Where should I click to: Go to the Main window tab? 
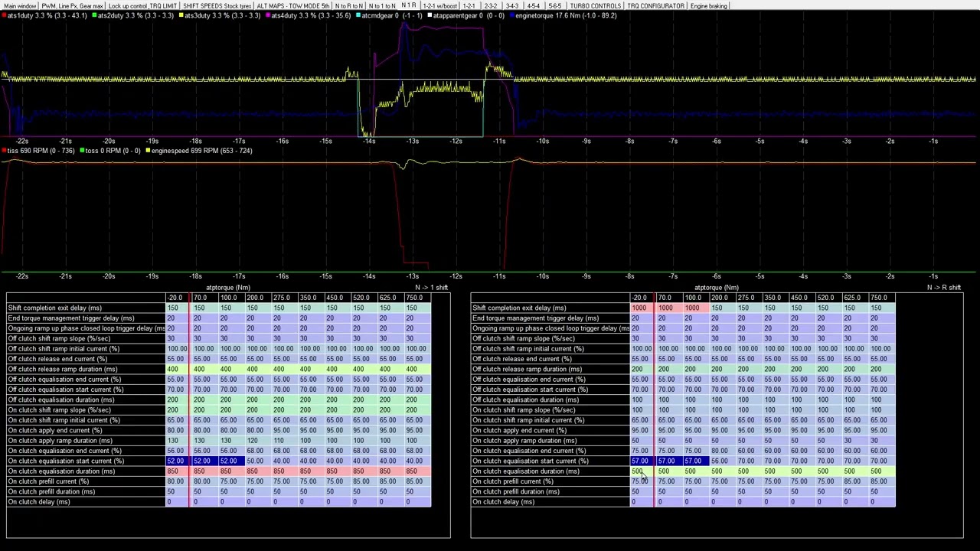20,6
